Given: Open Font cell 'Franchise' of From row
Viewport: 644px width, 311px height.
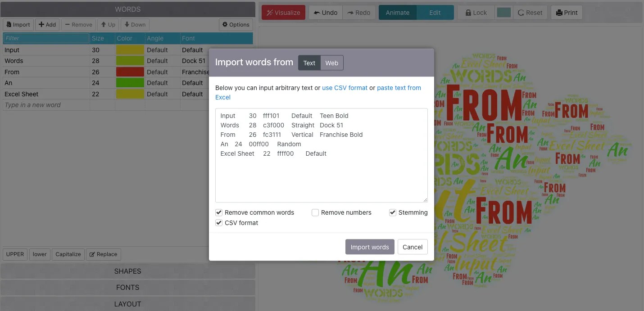Looking at the screenshot, I should pos(195,72).
